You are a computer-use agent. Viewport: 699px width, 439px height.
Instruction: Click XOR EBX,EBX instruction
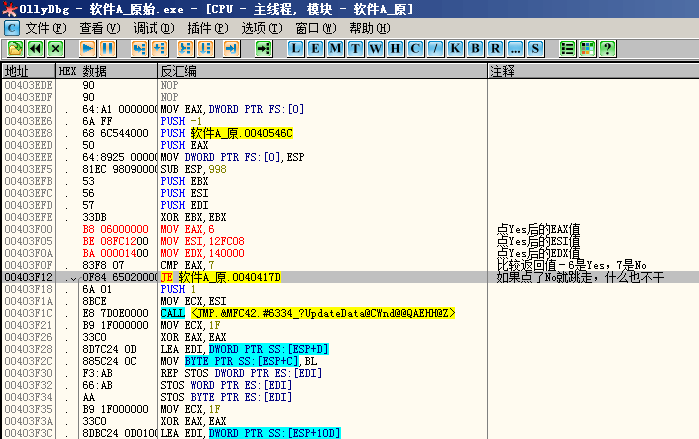click(x=193, y=217)
